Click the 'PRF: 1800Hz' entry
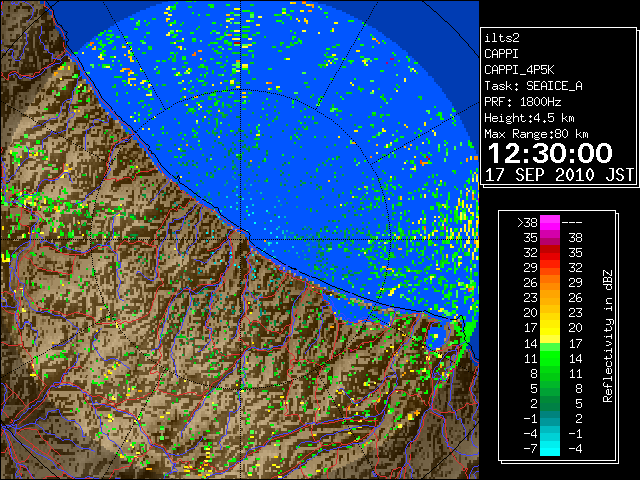The height and width of the screenshot is (480, 640). pos(522,102)
